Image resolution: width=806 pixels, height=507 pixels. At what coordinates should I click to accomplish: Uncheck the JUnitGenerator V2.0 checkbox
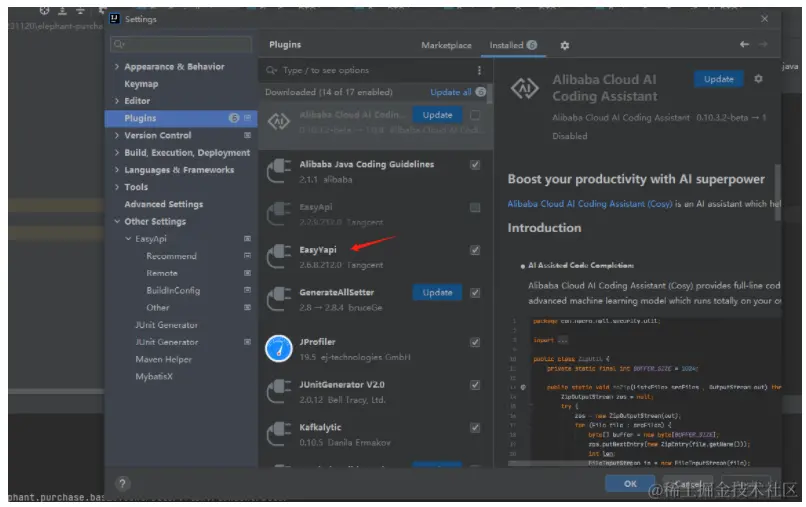[475, 385]
